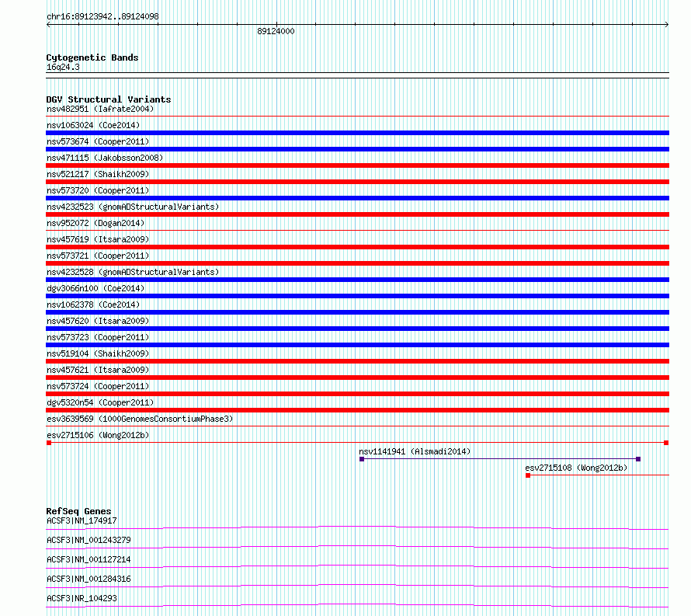Open ACSF3|NM_174917 gene label
The image size is (691, 616).
pyautogui.click(x=82, y=520)
